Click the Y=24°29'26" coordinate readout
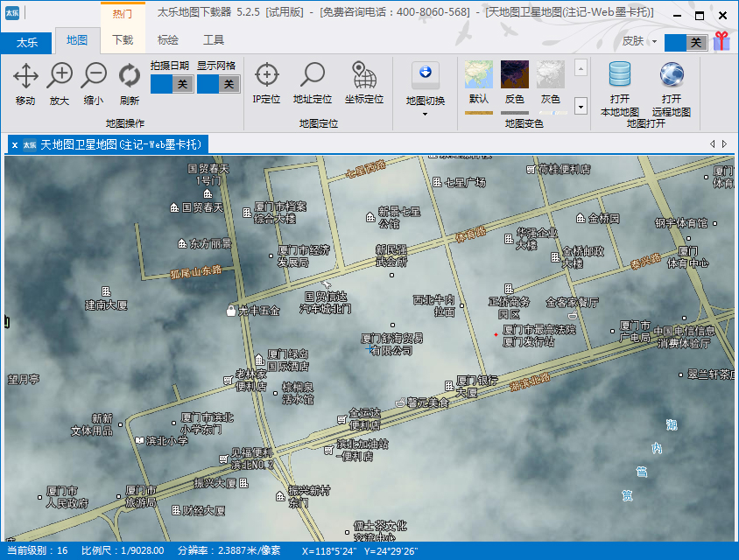Image resolution: width=739 pixels, height=560 pixels. point(391,550)
